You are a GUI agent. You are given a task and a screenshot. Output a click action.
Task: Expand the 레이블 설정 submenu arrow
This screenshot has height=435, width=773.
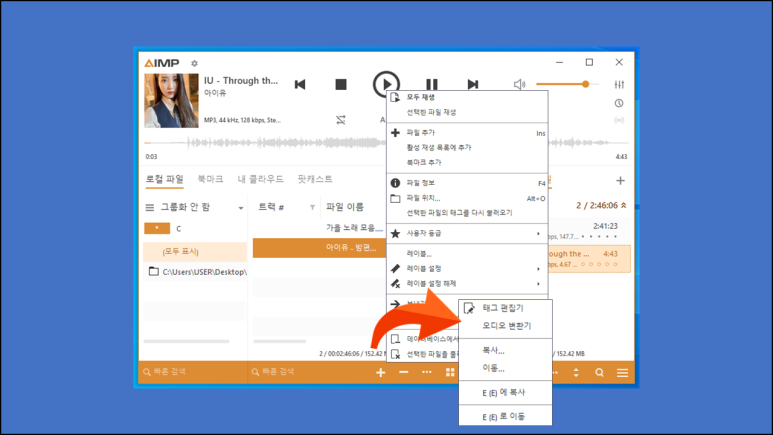pos(538,269)
